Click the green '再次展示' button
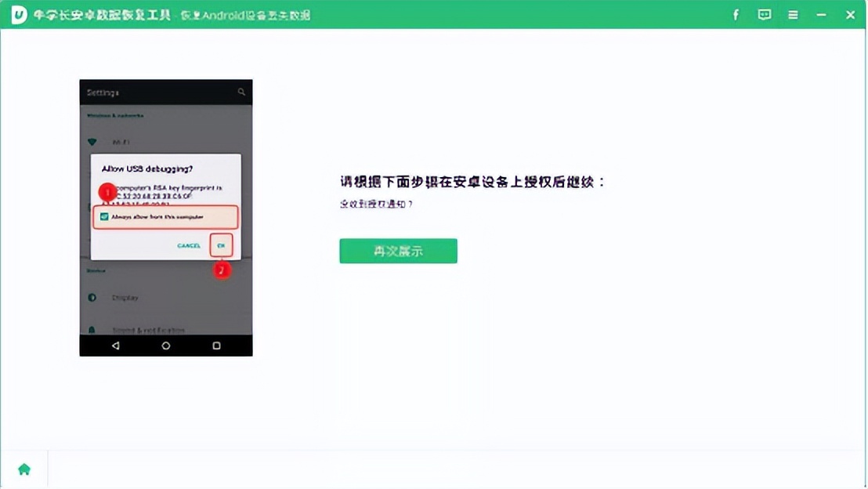 [x=398, y=251]
